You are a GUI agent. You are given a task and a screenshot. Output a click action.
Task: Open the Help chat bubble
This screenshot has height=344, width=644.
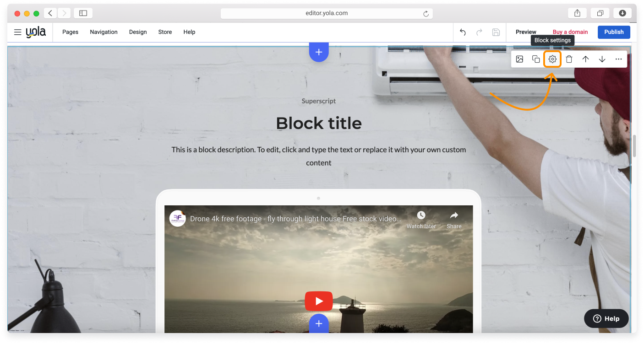pos(606,318)
